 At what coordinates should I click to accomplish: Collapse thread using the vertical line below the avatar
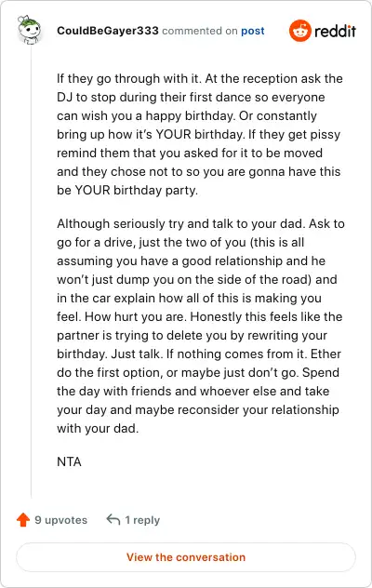coord(31,272)
